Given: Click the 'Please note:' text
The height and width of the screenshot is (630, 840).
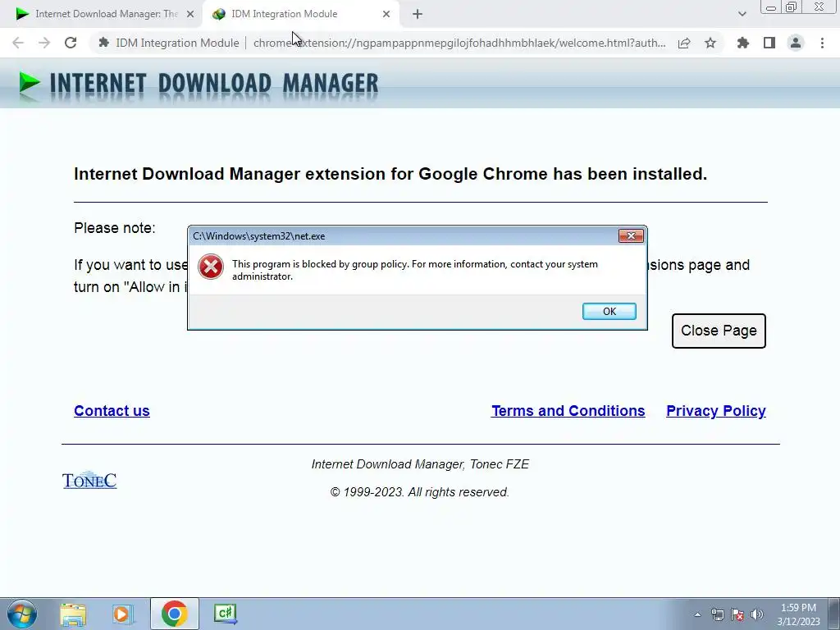Looking at the screenshot, I should pos(115,228).
